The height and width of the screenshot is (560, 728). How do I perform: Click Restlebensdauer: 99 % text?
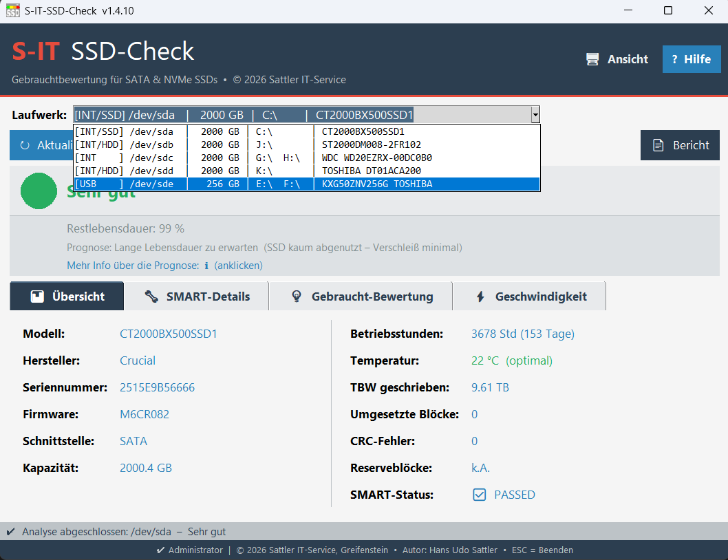tap(125, 228)
